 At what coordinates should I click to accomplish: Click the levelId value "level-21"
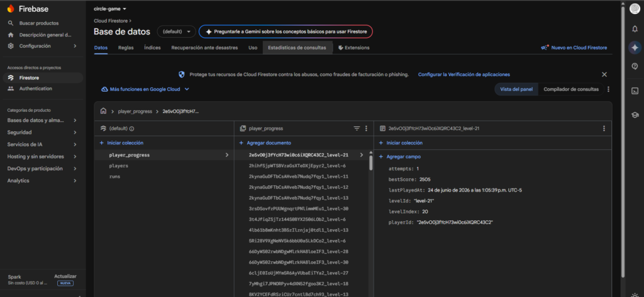coord(425,200)
